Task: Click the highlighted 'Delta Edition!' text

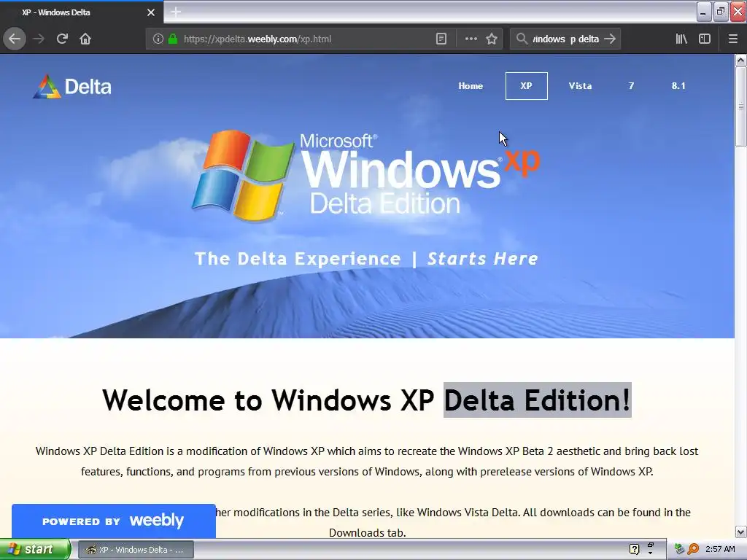Action: [x=538, y=400]
